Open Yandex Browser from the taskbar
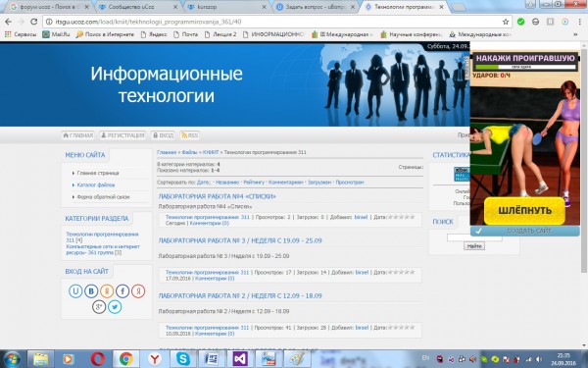 tap(155, 359)
